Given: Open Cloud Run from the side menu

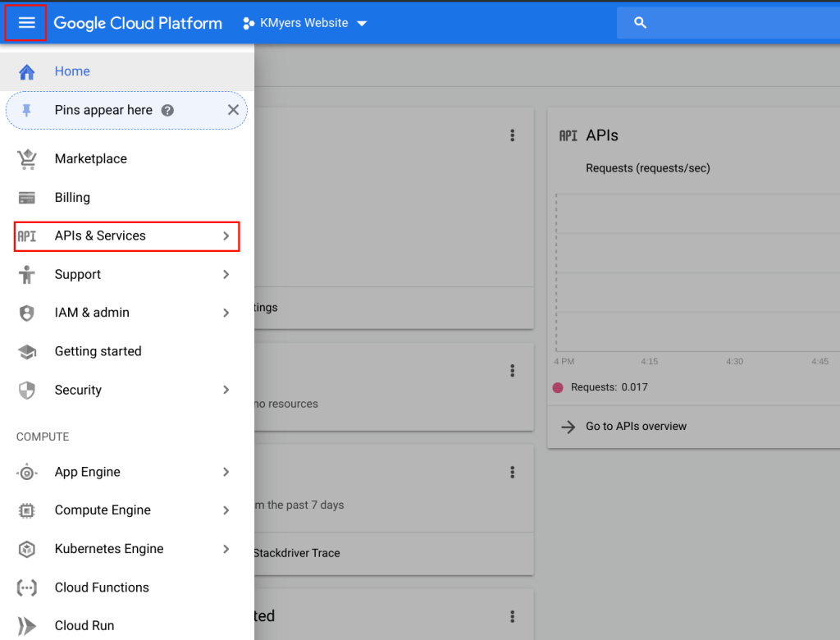Looking at the screenshot, I should click(127, 625).
